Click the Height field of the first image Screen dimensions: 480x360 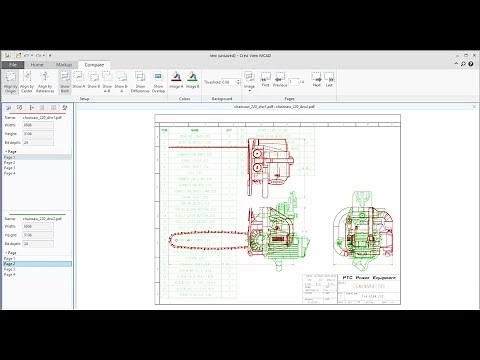coord(38,134)
